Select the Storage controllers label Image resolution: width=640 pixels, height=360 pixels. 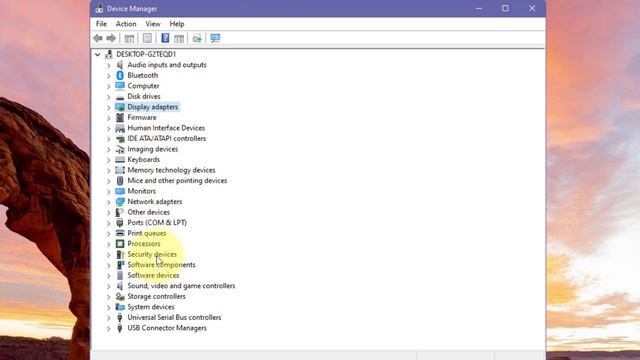(x=156, y=296)
